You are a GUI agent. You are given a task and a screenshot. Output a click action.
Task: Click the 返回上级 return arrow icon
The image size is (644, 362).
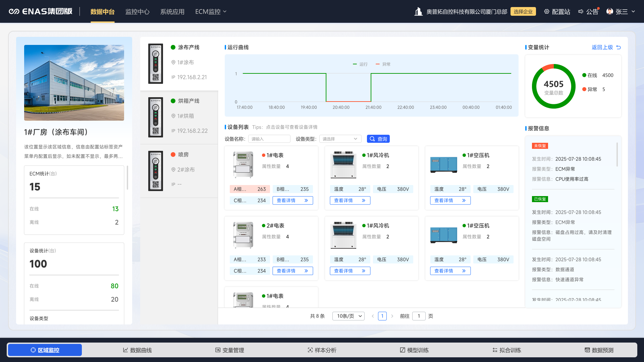click(619, 47)
